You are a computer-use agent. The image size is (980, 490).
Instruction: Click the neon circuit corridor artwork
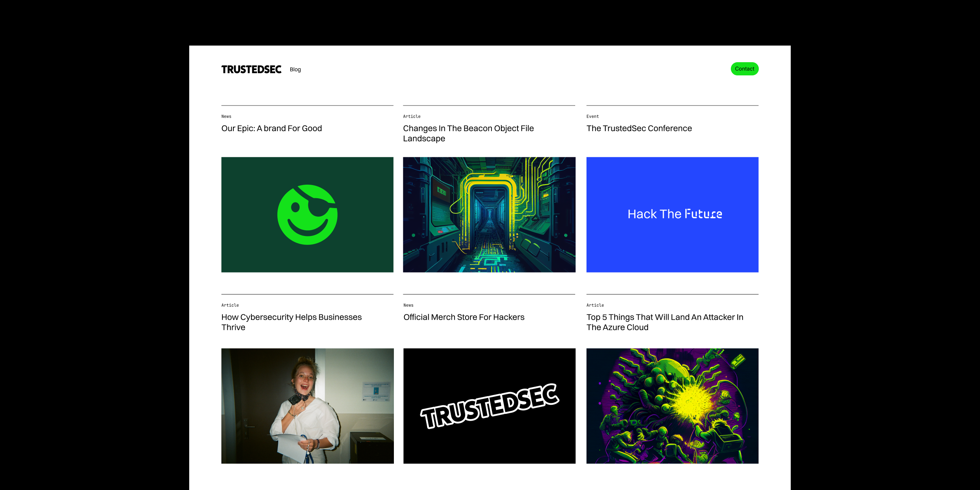pyautogui.click(x=489, y=214)
